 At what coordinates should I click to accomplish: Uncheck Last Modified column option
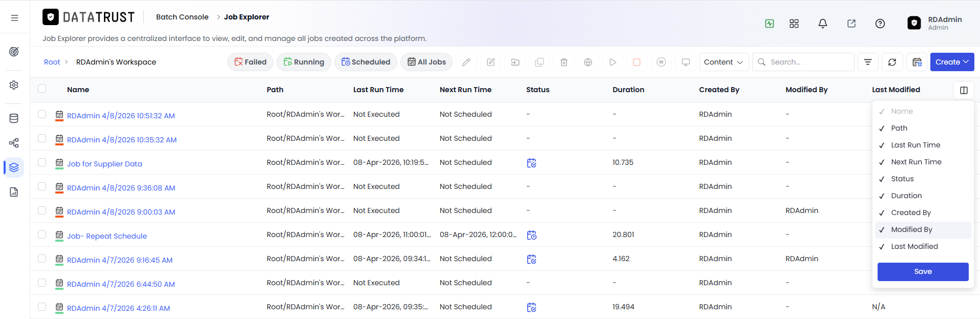(923, 246)
